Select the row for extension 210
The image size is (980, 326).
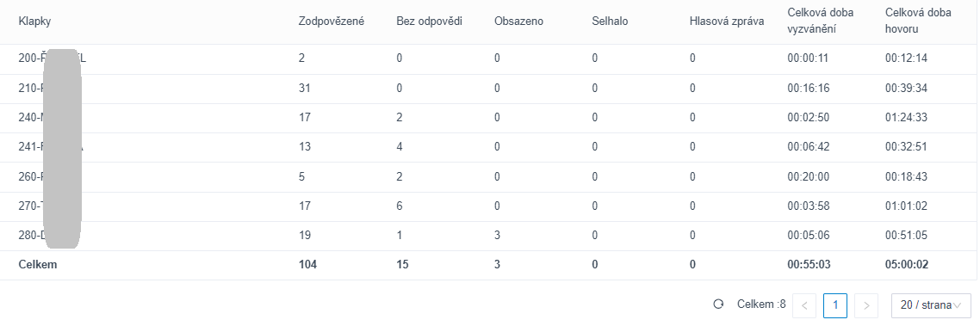tap(489, 89)
